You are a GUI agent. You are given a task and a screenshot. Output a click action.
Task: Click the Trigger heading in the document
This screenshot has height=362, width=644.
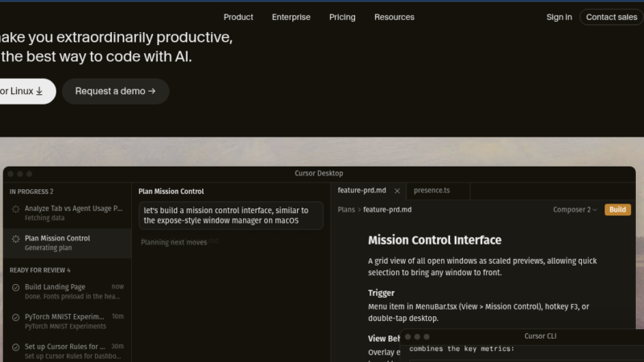coord(381,293)
